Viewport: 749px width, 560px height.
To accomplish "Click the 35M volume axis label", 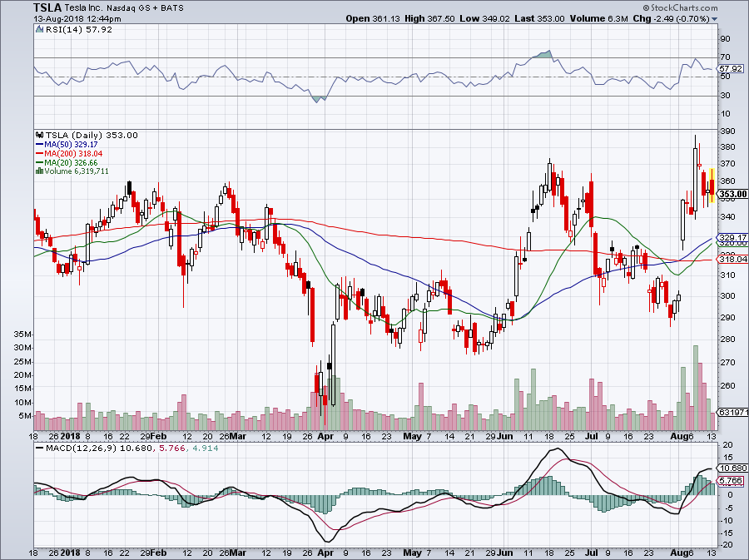I will tap(22, 334).
